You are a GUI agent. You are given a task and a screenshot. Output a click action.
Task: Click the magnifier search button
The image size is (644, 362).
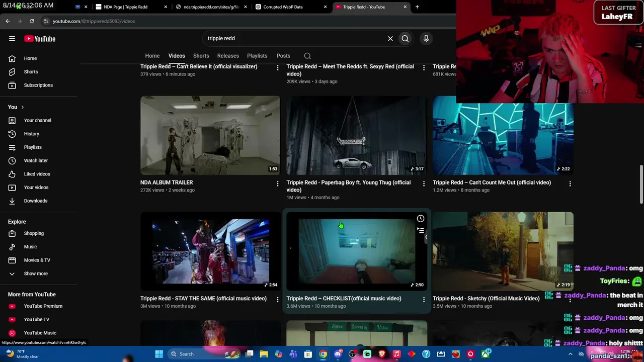(x=405, y=39)
